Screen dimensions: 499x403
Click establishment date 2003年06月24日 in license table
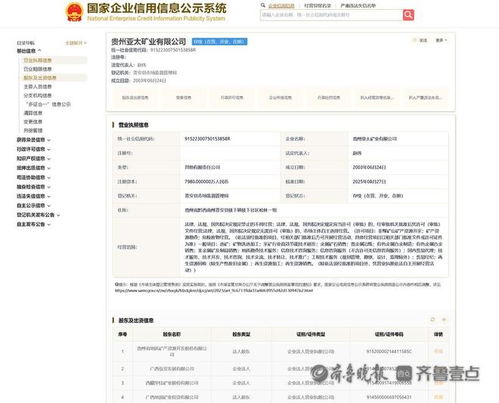(x=369, y=167)
